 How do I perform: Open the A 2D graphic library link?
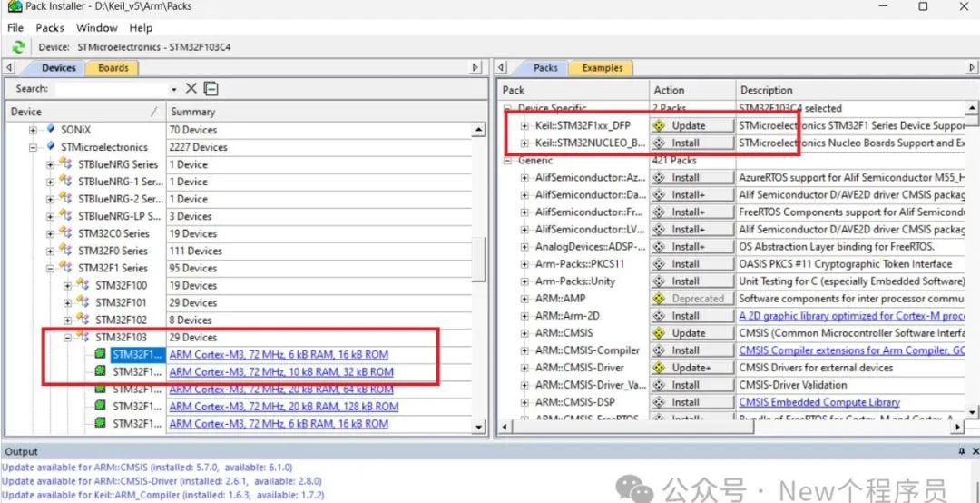[851, 316]
